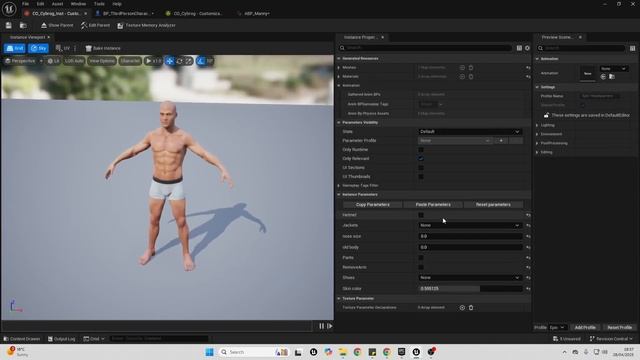Toggle the Helmet checkbox
640x360 pixels.
pyautogui.click(x=421, y=215)
